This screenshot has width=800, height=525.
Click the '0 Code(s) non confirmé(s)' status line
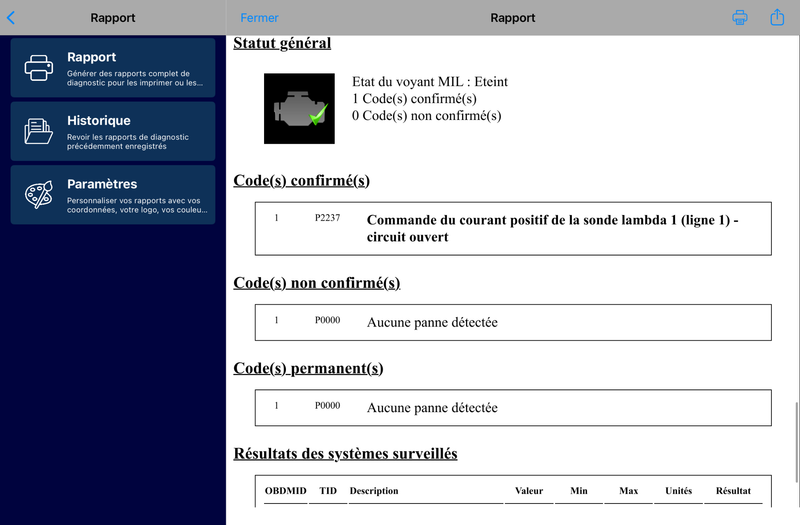click(427, 116)
